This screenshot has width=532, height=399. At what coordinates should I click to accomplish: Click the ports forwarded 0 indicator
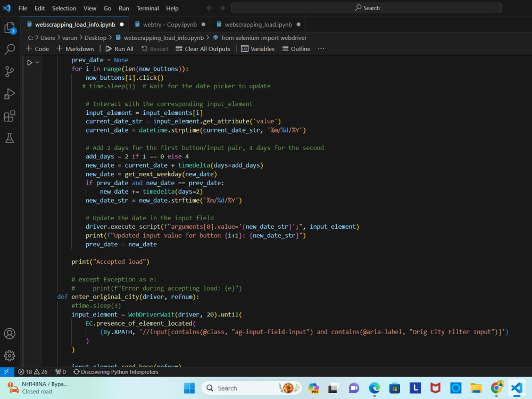(x=61, y=372)
